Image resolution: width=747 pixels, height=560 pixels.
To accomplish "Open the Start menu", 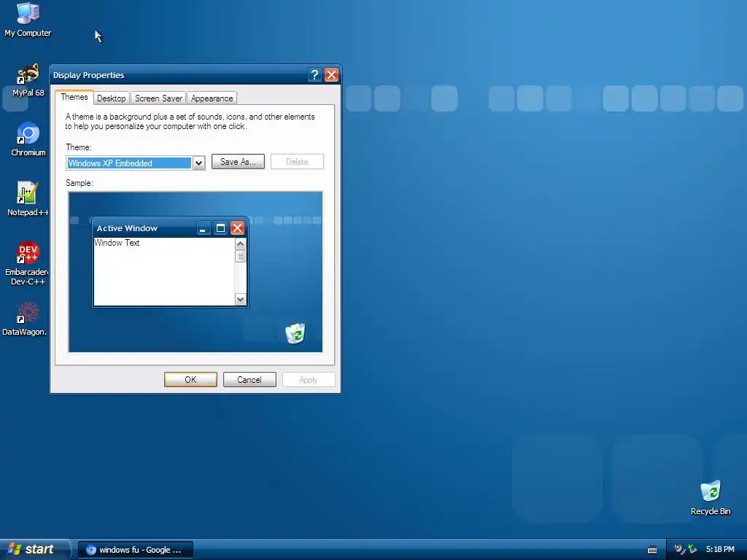I will 34,549.
